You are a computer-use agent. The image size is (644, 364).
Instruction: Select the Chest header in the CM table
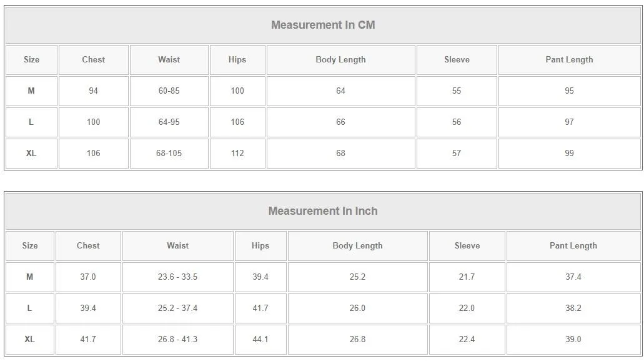93,60
